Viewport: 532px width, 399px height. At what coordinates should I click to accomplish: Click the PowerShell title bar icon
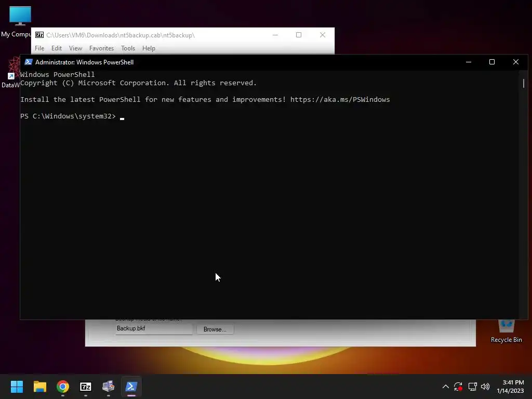point(29,62)
